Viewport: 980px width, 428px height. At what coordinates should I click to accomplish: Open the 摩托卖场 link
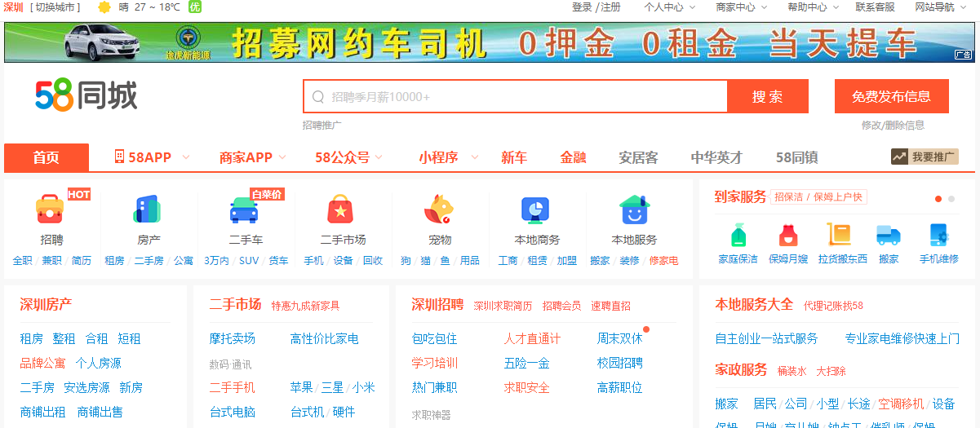point(232,338)
